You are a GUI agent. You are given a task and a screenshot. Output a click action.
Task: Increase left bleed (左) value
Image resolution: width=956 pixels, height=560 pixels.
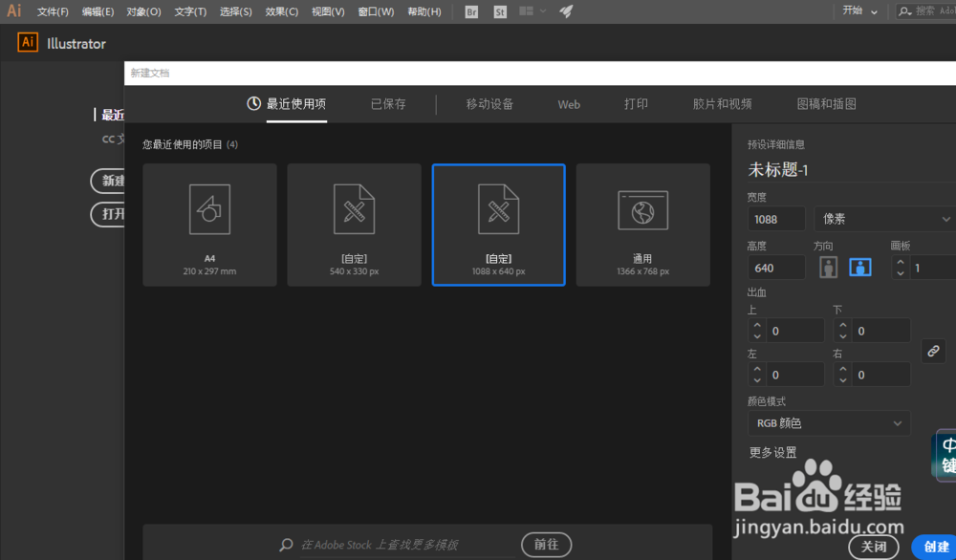click(757, 369)
